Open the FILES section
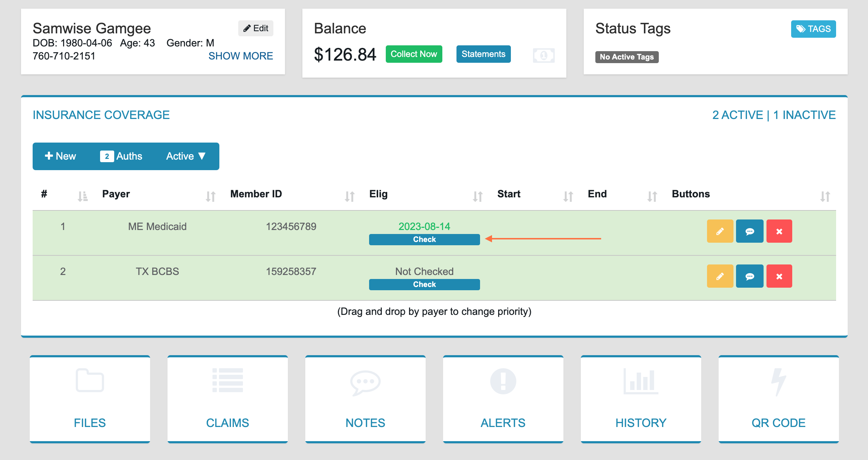The width and height of the screenshot is (868, 460). pyautogui.click(x=90, y=399)
